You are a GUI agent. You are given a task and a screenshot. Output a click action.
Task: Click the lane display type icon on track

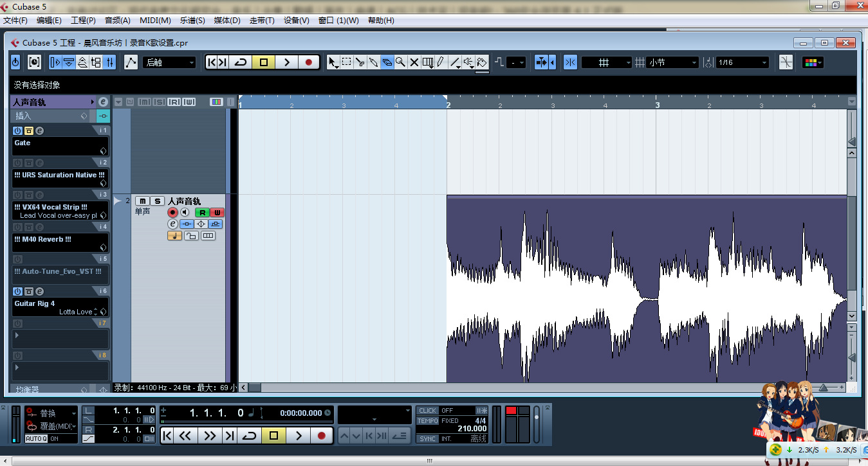208,236
